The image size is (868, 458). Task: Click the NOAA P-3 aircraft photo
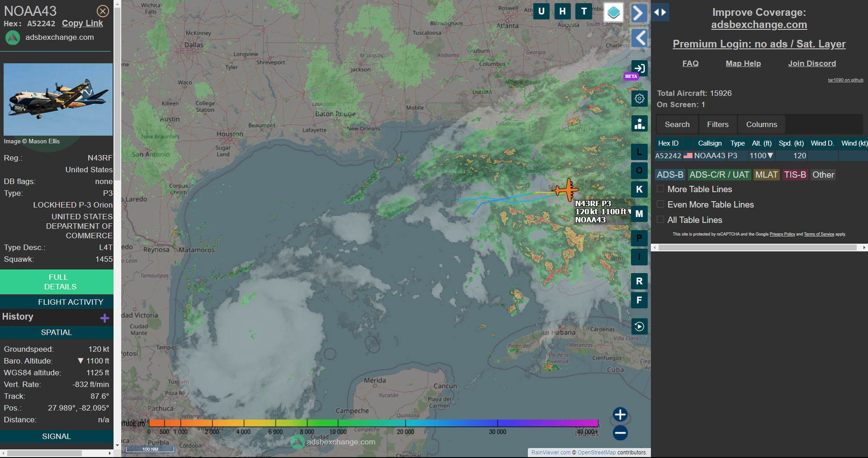58,99
